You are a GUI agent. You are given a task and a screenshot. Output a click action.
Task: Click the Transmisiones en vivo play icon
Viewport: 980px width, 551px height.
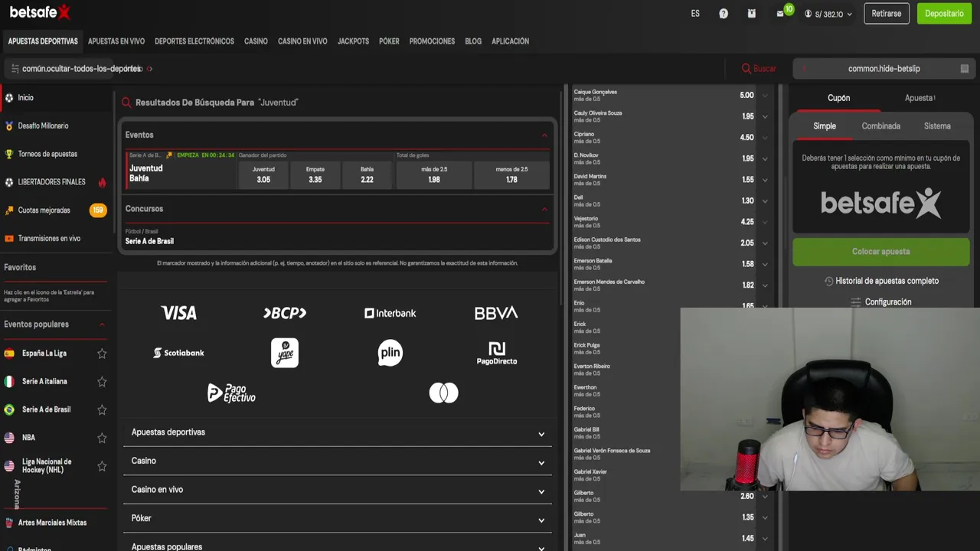9,239
